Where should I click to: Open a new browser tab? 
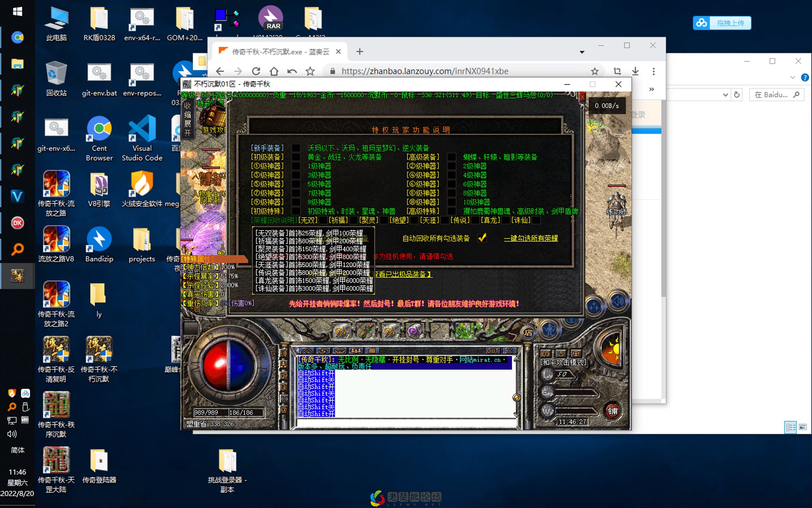tap(360, 51)
